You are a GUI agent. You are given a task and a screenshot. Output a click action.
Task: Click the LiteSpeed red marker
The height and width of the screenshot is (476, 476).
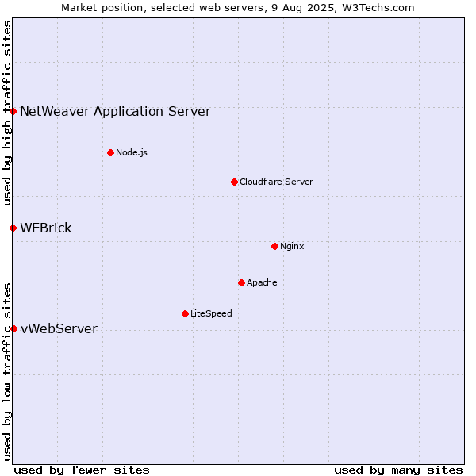click(x=186, y=313)
